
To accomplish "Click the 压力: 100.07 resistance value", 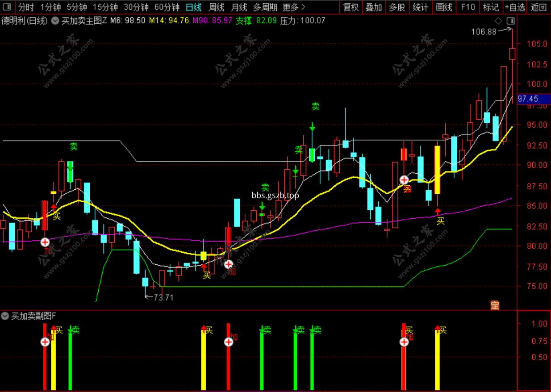I will (303, 21).
